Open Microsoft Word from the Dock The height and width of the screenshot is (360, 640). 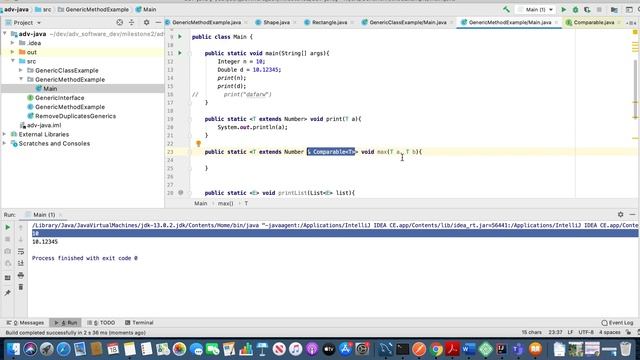click(469, 349)
